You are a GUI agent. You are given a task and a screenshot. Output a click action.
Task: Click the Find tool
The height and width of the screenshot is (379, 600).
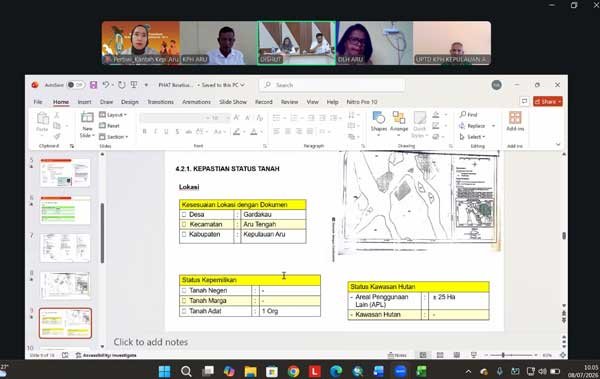469,114
